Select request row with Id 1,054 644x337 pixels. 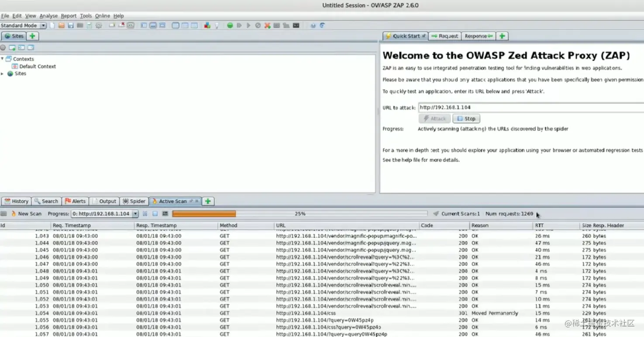pyautogui.click(x=322, y=313)
